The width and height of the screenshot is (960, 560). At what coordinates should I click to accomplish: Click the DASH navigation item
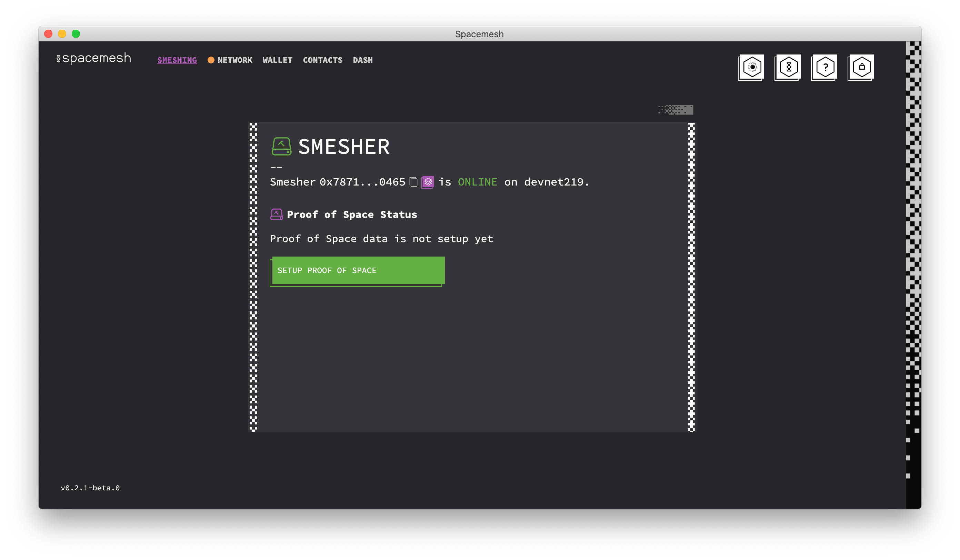pyautogui.click(x=363, y=60)
